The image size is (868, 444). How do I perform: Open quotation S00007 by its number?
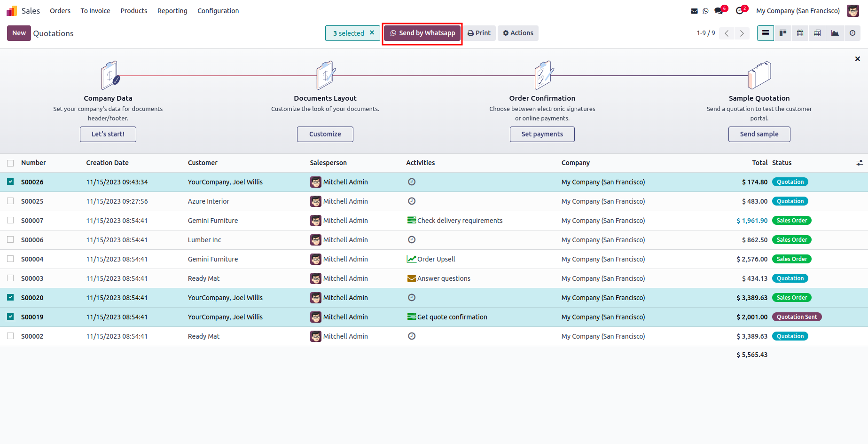pyautogui.click(x=32, y=221)
